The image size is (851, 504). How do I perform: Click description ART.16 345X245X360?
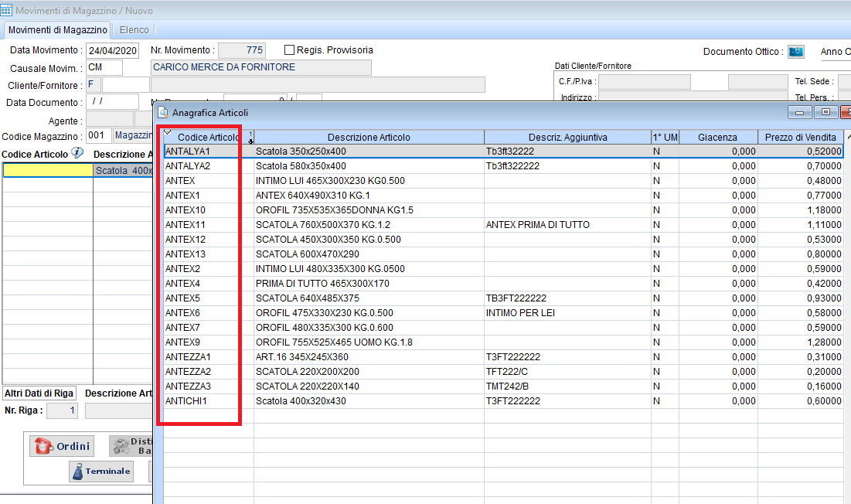coord(301,356)
